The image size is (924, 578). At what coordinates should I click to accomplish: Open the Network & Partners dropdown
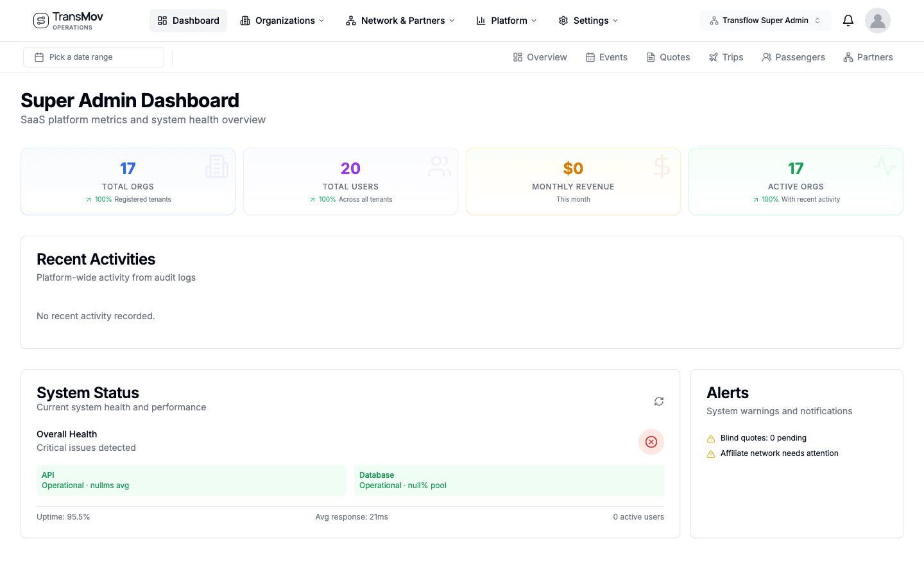coord(400,20)
